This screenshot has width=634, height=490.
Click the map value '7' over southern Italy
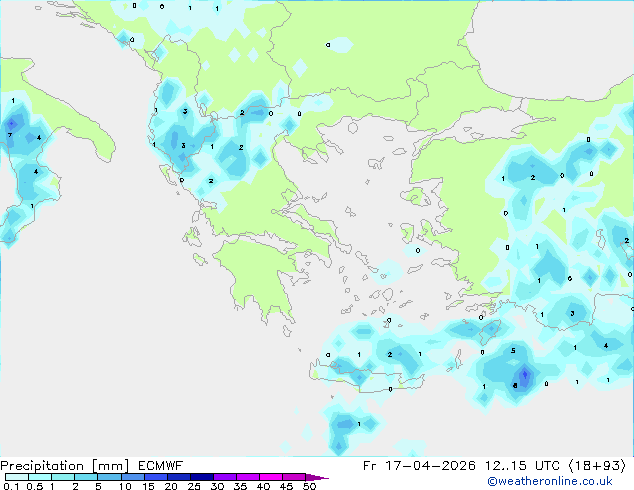pyautogui.click(x=10, y=135)
